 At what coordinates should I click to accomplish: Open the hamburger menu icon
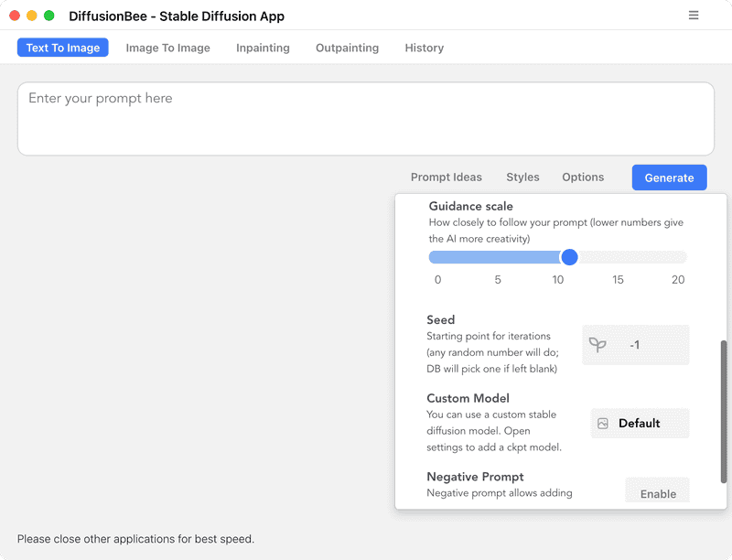pos(694,16)
